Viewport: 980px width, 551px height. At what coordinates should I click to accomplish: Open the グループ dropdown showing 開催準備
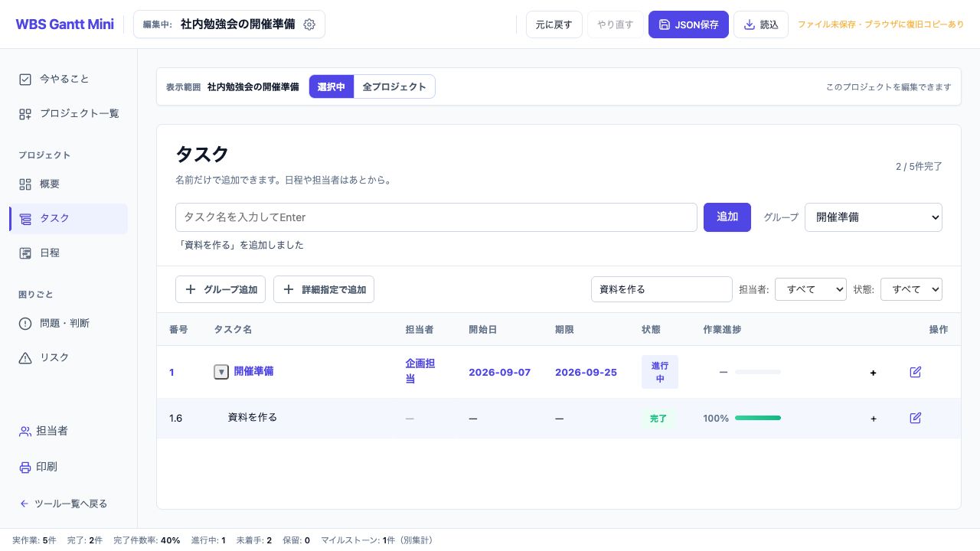(x=874, y=217)
